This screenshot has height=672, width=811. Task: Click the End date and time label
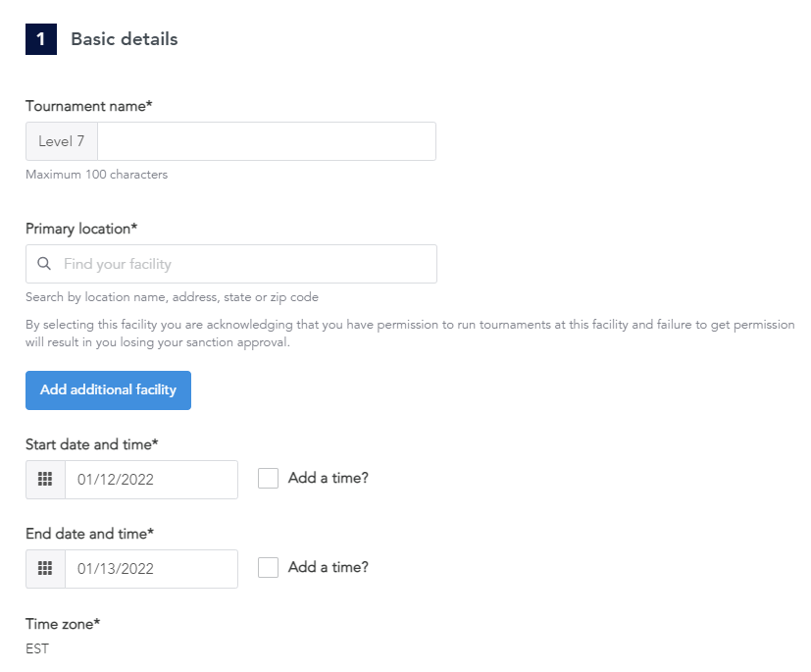pos(90,534)
